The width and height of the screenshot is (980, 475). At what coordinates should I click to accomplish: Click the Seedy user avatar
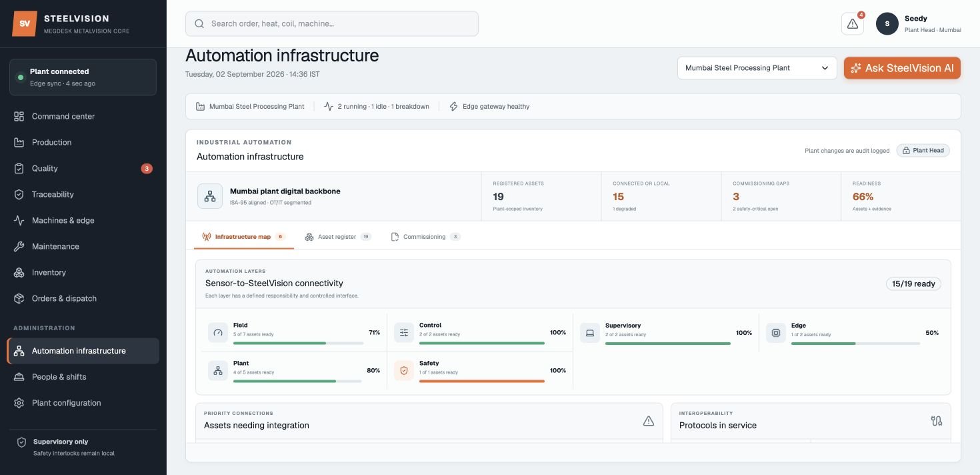point(887,23)
